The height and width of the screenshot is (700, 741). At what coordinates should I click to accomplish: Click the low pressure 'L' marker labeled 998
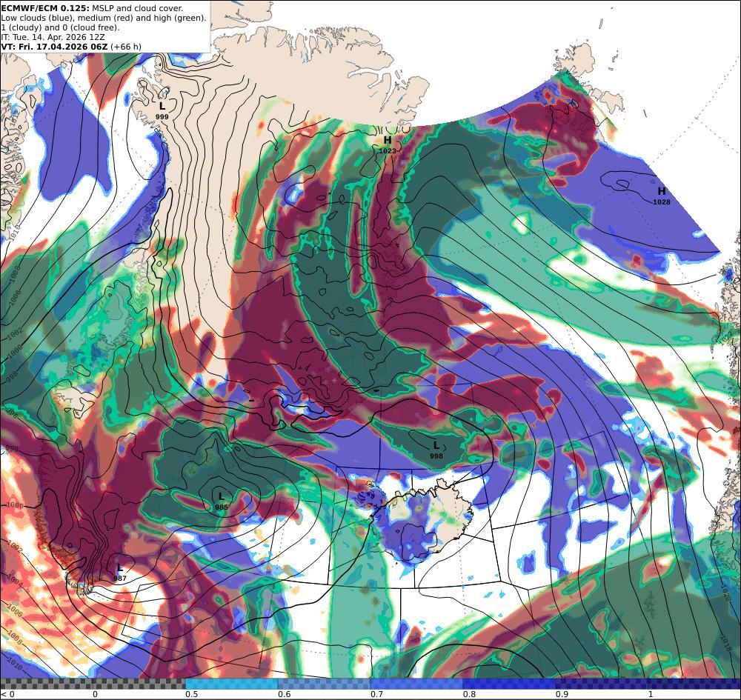pyautogui.click(x=436, y=445)
